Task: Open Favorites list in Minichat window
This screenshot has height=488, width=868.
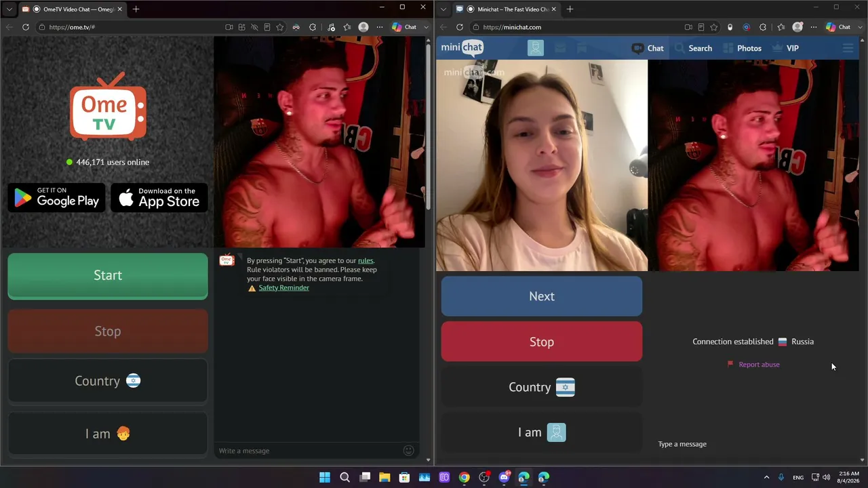Action: [x=781, y=27]
